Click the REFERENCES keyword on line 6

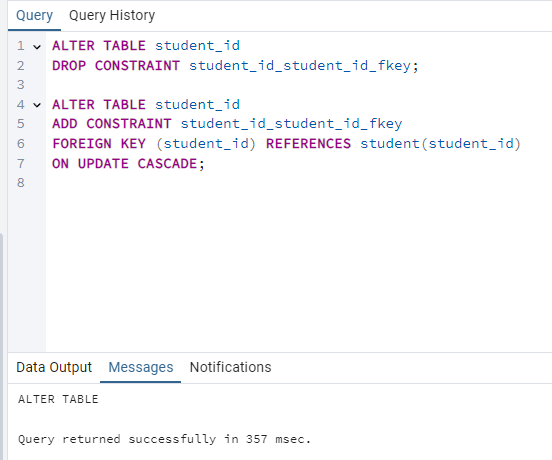pyautogui.click(x=308, y=144)
